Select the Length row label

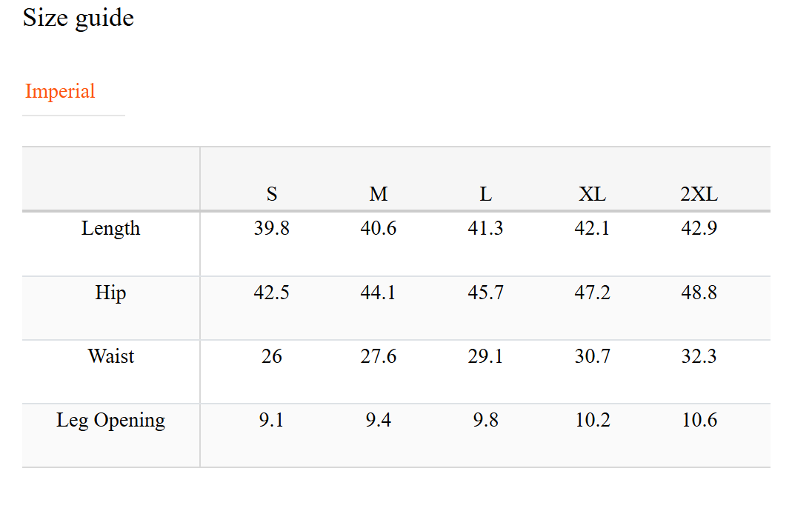(110, 228)
